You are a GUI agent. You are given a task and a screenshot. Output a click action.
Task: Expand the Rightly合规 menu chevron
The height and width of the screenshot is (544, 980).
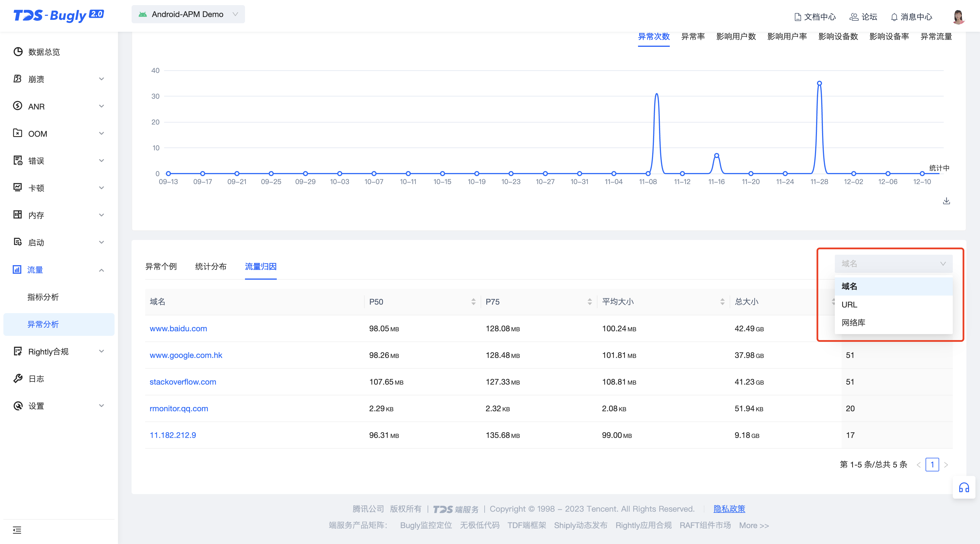tap(102, 351)
